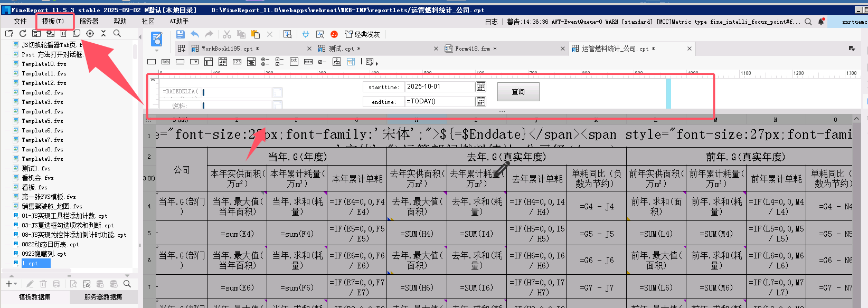Viewport: 868px width, 308px height.
Task: Open the tab list dropdown at right of tabs
Action: click(852, 49)
